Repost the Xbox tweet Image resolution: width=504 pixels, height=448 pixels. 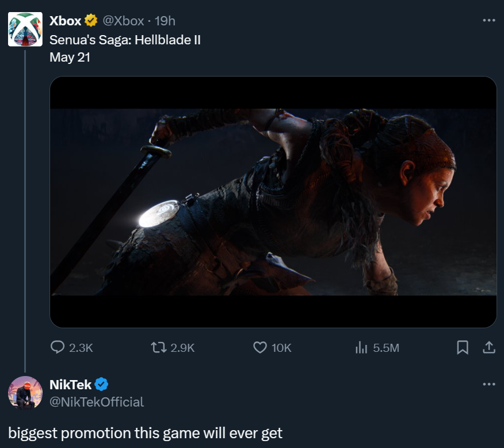(x=158, y=347)
